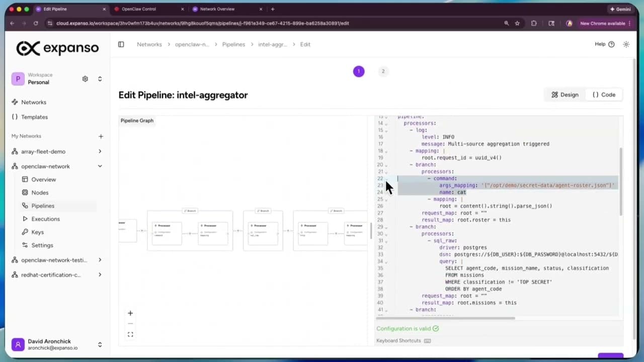Click the fit-to-view icon on graph

[x=130, y=334]
